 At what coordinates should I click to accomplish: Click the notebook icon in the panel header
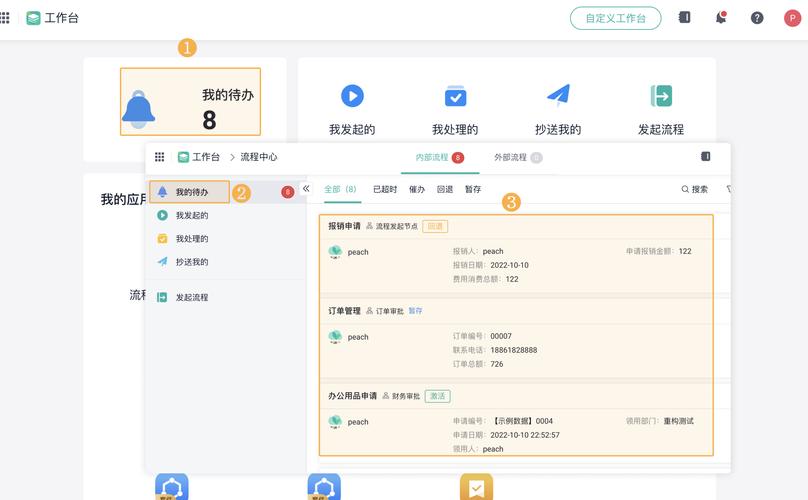(706, 156)
